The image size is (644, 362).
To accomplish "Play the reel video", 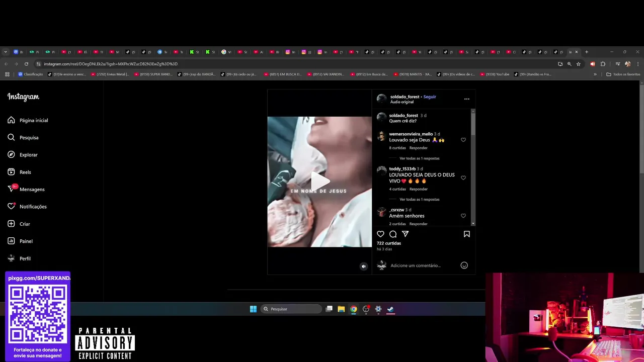I will pos(319,181).
